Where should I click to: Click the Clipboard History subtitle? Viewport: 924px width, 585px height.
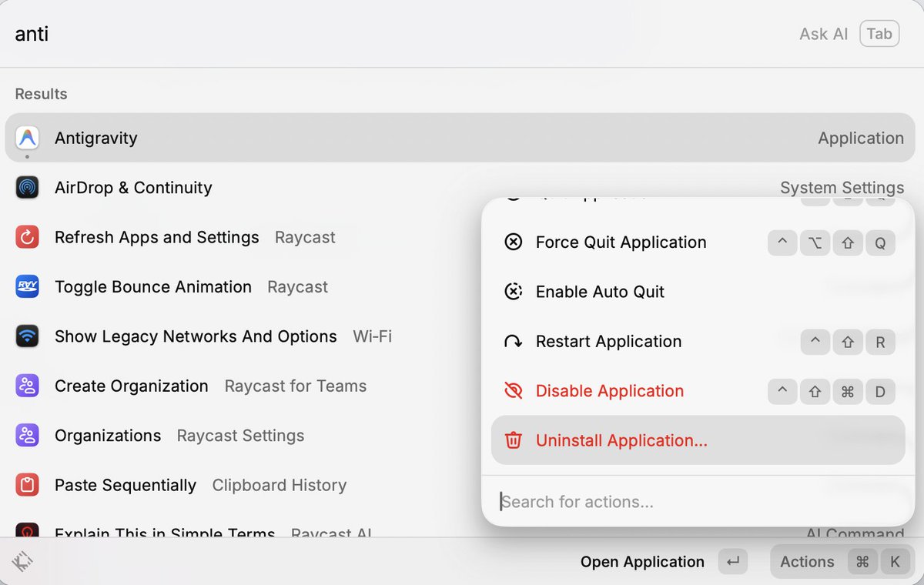tap(280, 486)
